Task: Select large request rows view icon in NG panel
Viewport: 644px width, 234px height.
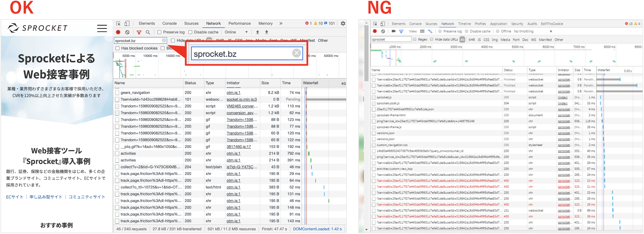Action: (422, 31)
